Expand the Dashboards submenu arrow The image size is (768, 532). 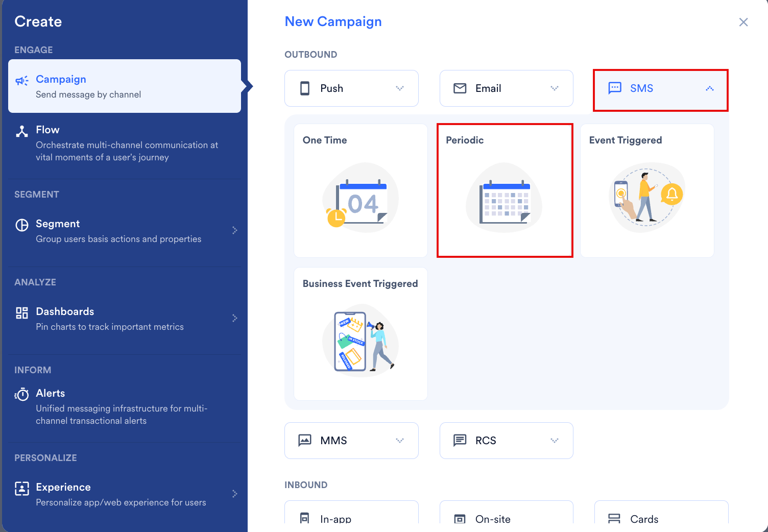coord(235,318)
